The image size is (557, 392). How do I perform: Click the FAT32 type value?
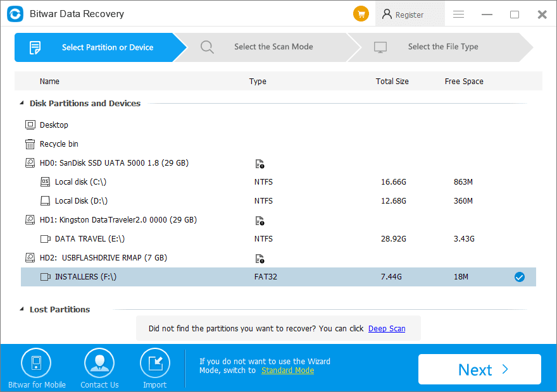tap(266, 277)
